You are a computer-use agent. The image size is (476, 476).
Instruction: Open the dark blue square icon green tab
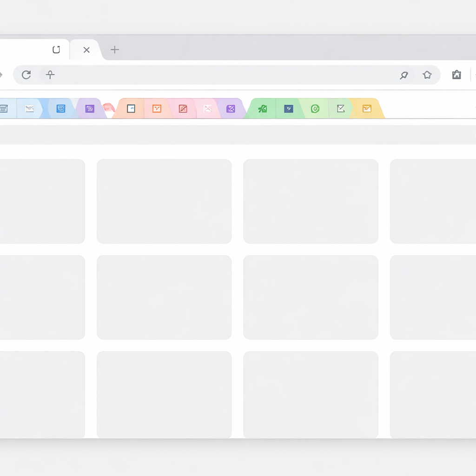click(289, 109)
